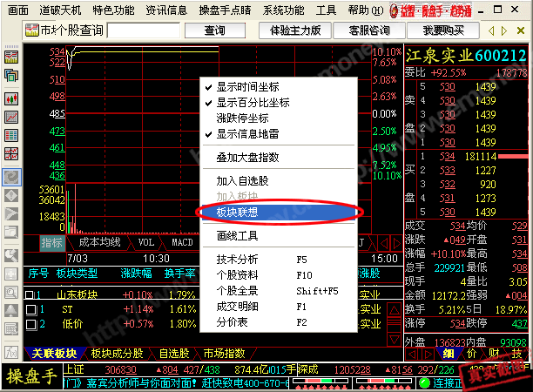Click the stacked windows sidebar icon

pyautogui.click(x=12, y=77)
